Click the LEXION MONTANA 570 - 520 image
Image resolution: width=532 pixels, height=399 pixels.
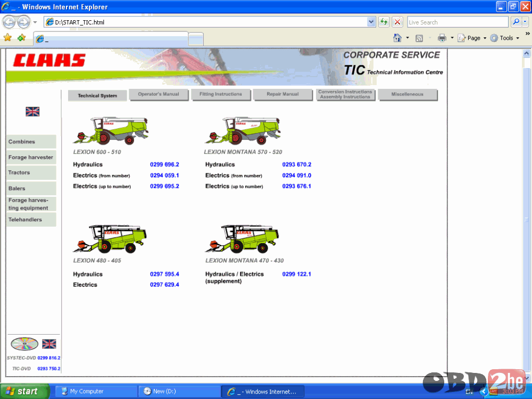coord(243,131)
